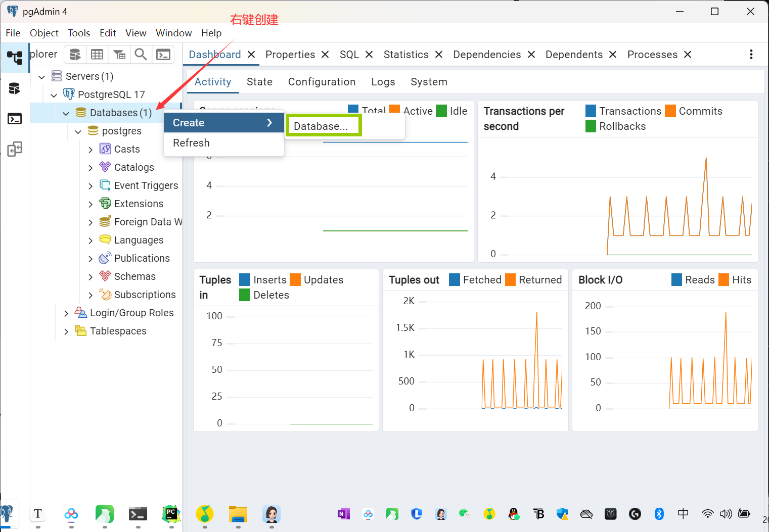Click the Query Tool toolbar icon in Object Explorer

pos(75,55)
